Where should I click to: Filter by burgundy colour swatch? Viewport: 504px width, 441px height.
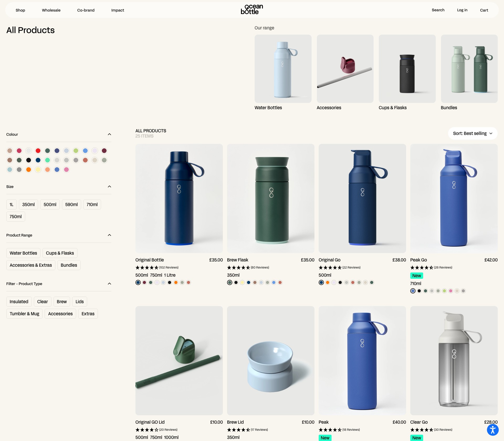point(104,151)
